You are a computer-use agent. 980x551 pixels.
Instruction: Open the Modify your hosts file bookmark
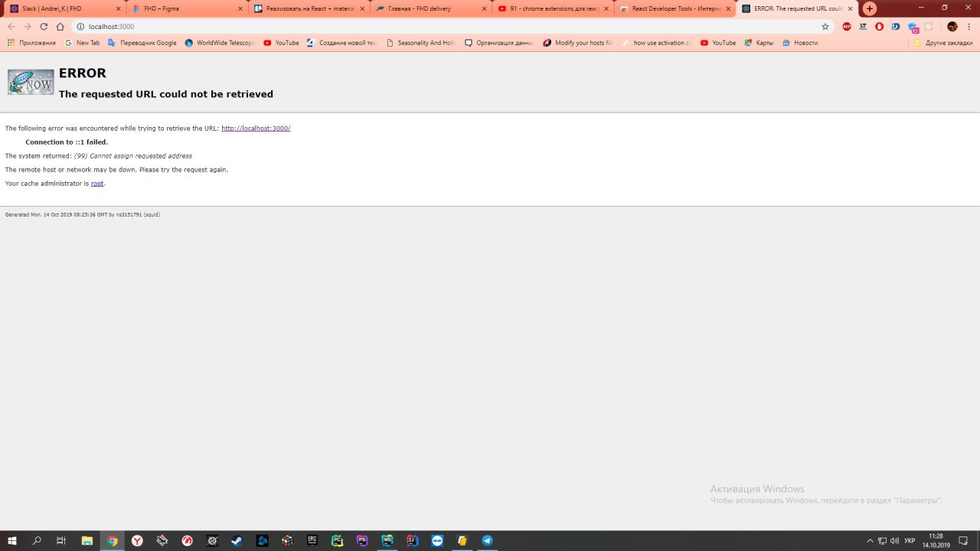tap(578, 43)
